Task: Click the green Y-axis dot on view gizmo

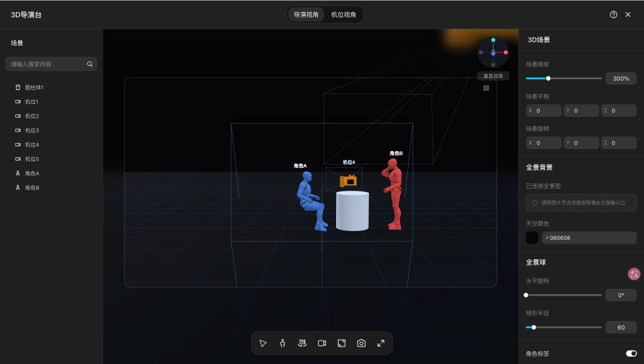Action: 493,40
